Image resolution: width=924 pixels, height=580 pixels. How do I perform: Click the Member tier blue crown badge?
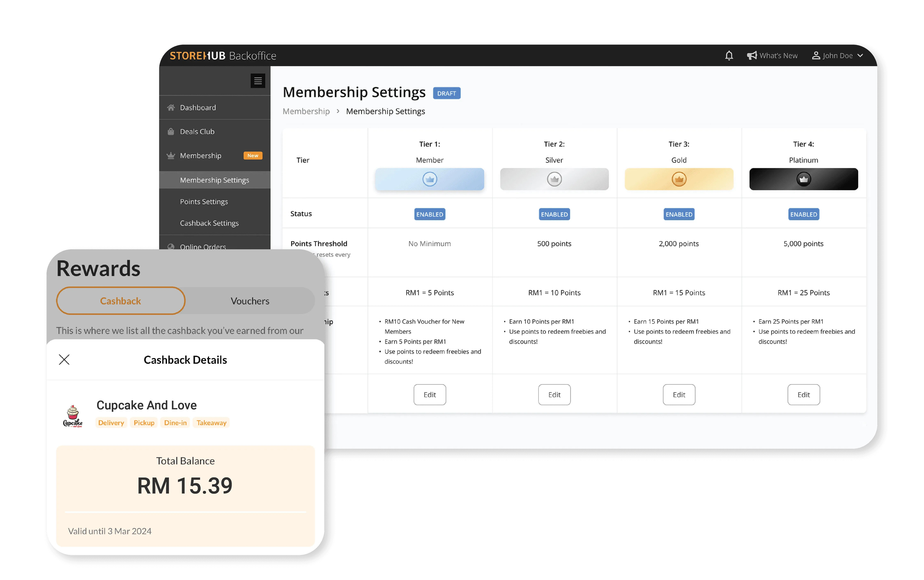429,179
